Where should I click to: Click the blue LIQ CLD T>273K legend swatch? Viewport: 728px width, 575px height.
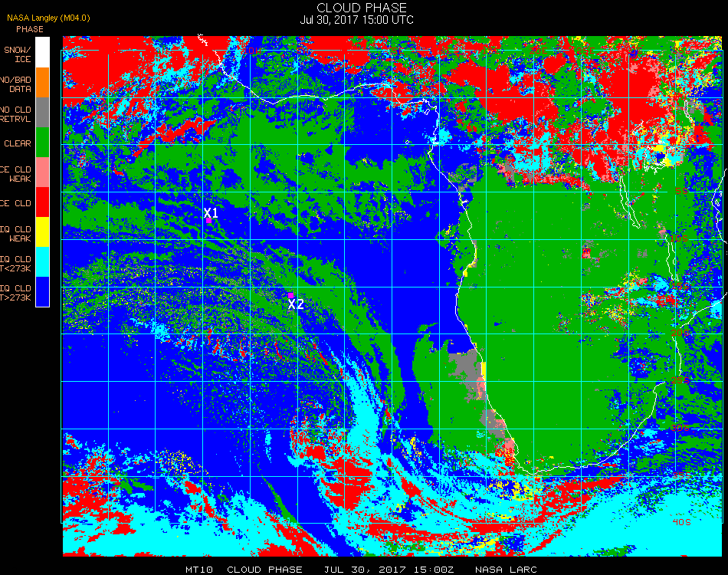[43, 291]
